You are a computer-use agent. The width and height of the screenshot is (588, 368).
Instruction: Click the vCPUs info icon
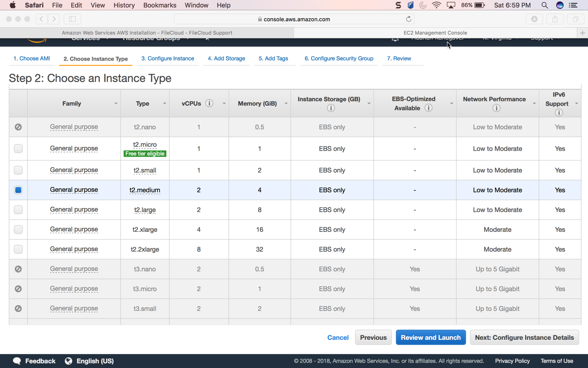click(x=209, y=103)
